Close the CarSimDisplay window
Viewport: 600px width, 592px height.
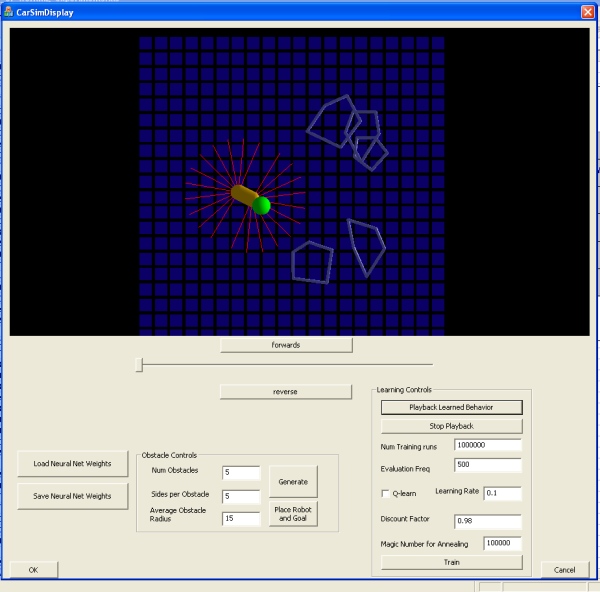pyautogui.click(x=587, y=12)
